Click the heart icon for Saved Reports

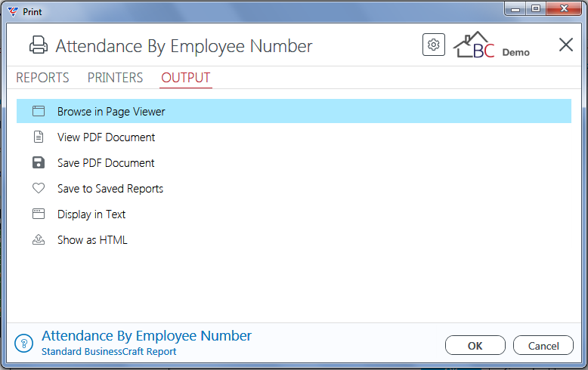click(39, 188)
